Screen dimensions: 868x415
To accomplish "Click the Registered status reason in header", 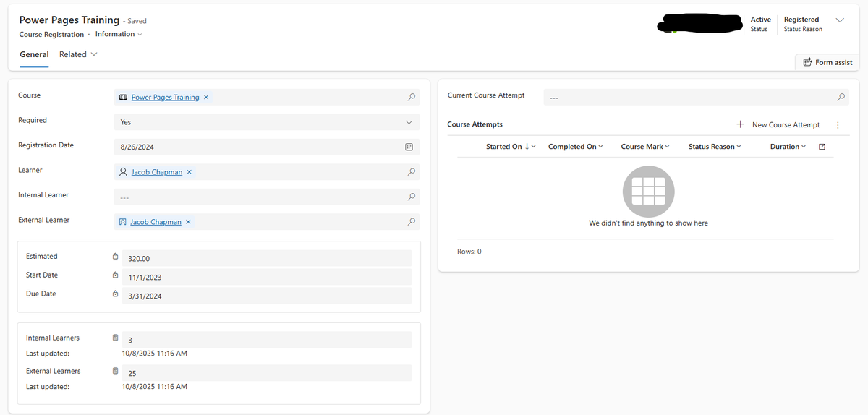I will (x=801, y=20).
